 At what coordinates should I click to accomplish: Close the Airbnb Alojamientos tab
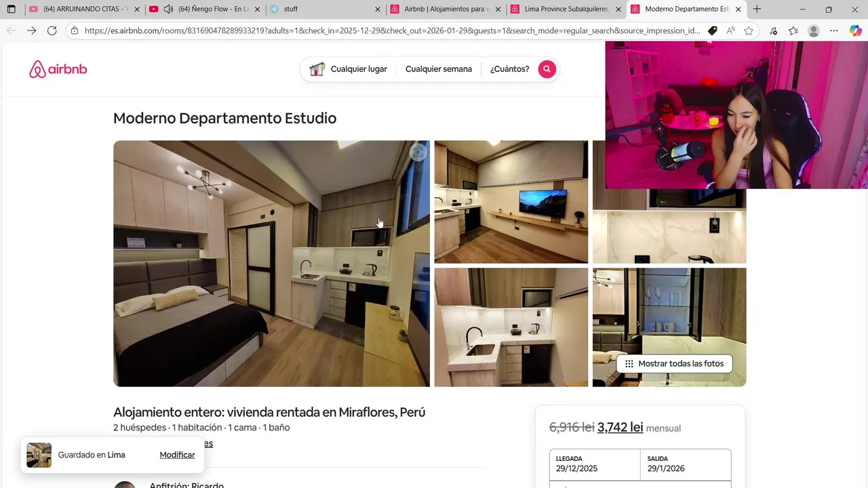(498, 9)
